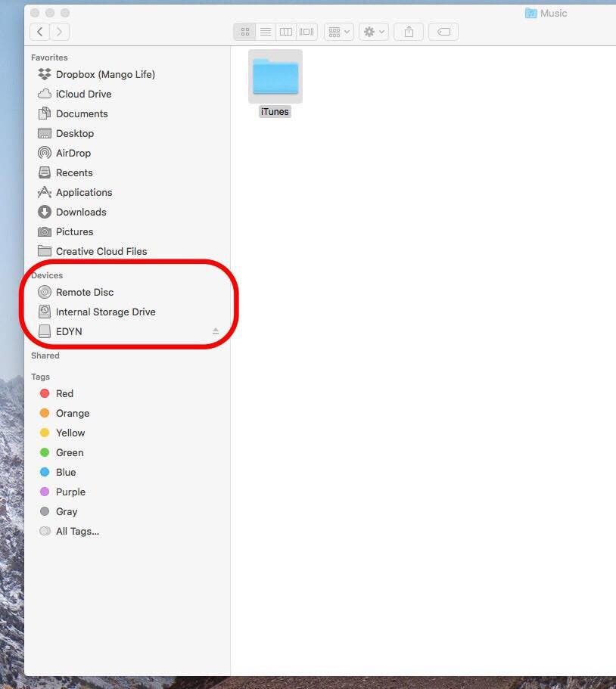Switch to column view
Viewport: 616px width, 689px height.
[285, 31]
